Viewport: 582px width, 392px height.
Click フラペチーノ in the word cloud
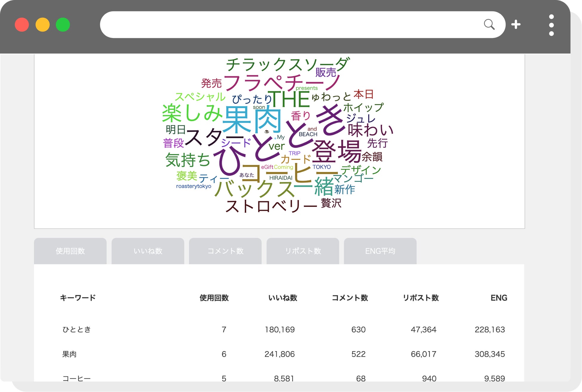point(282,82)
